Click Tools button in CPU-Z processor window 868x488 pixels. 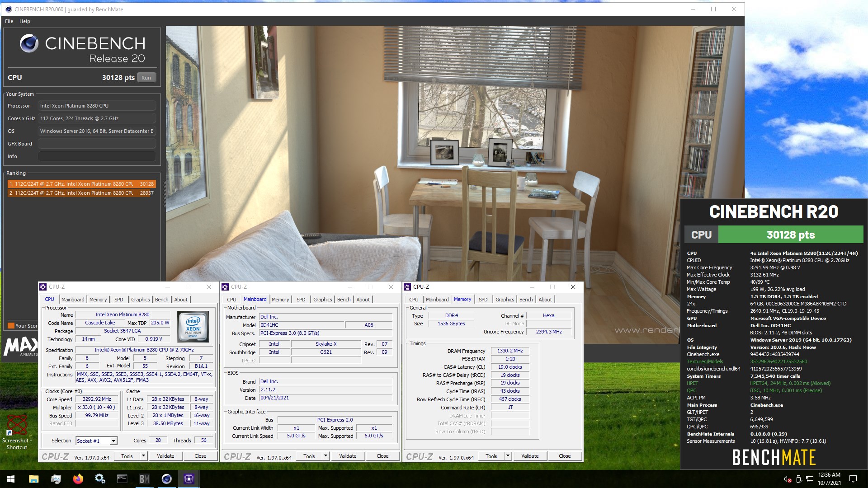coord(127,456)
